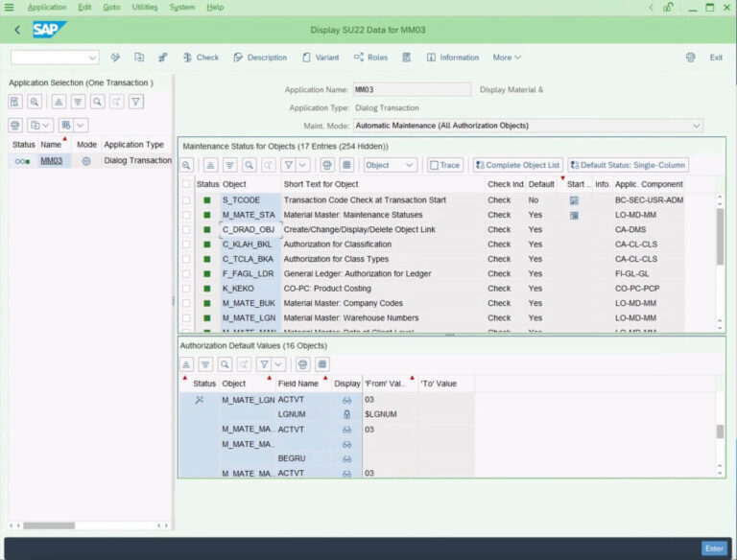
Task: Sort descending in Application Selection toolbar
Action: (78, 102)
